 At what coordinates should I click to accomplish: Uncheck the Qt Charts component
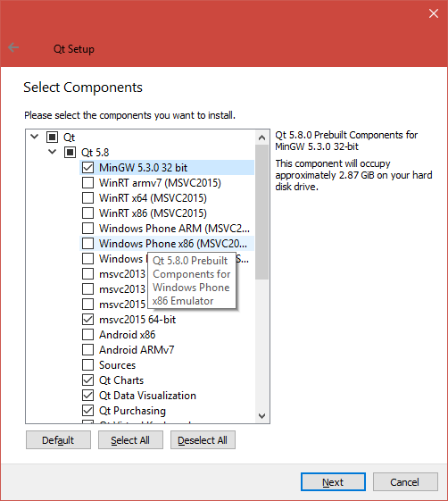coord(87,380)
